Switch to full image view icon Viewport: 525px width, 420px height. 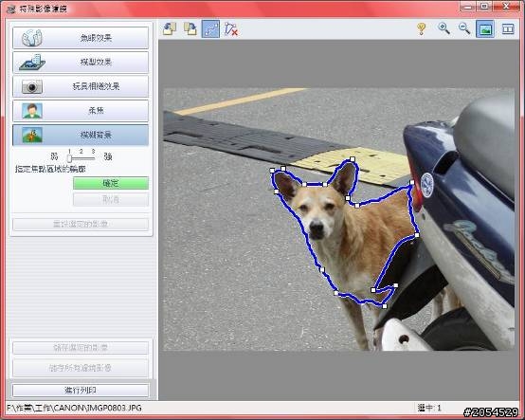click(x=485, y=28)
